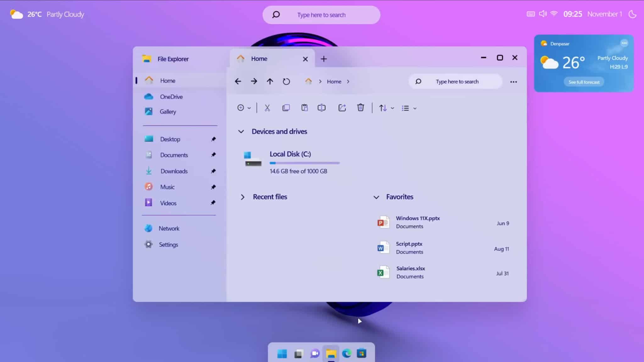Click See full forecast in the weather widget
Image resolution: width=644 pixels, height=362 pixels.
tap(583, 82)
